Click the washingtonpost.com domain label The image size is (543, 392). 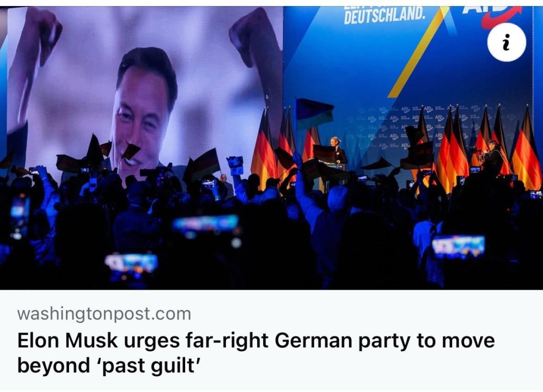tap(104, 314)
